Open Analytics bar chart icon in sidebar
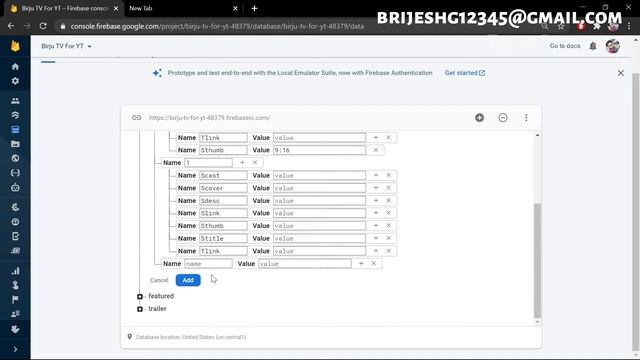This screenshot has height=360, width=640. pos(15,271)
